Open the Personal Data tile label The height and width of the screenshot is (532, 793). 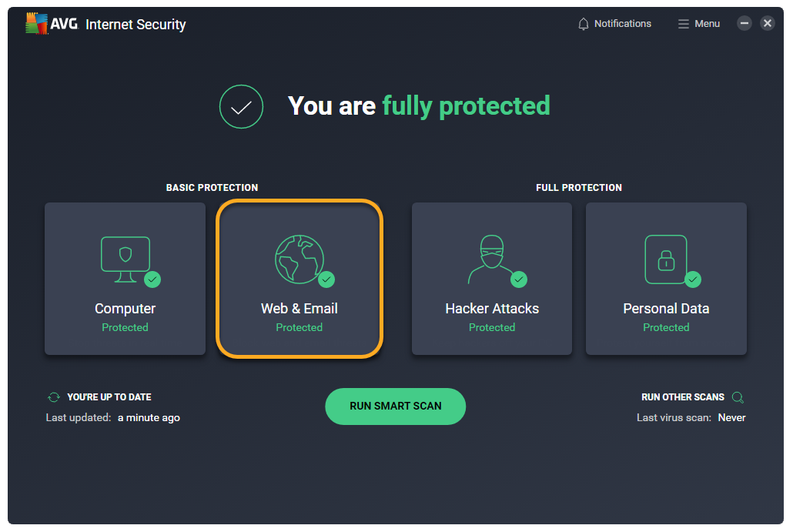tap(666, 309)
